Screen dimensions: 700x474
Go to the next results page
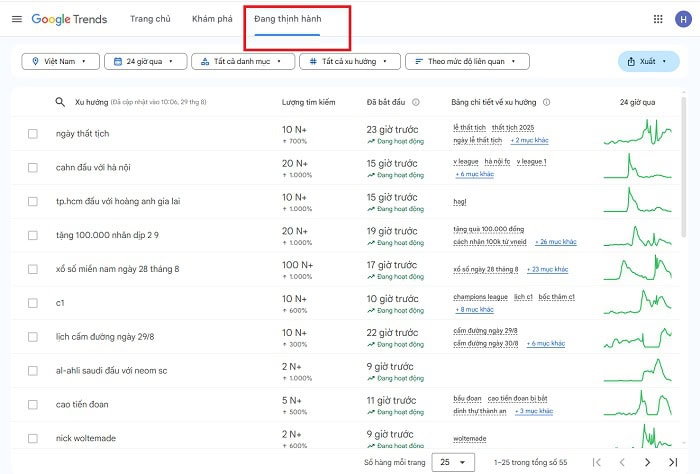coord(646,462)
